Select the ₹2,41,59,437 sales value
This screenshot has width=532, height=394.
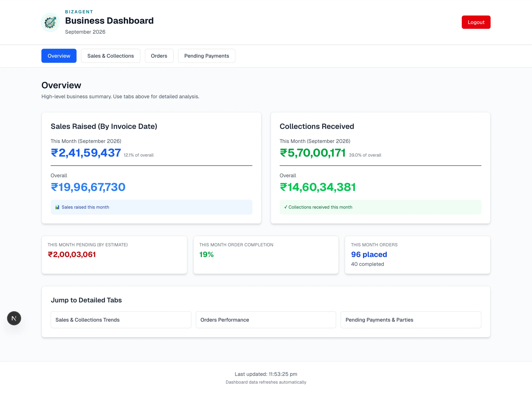86,153
